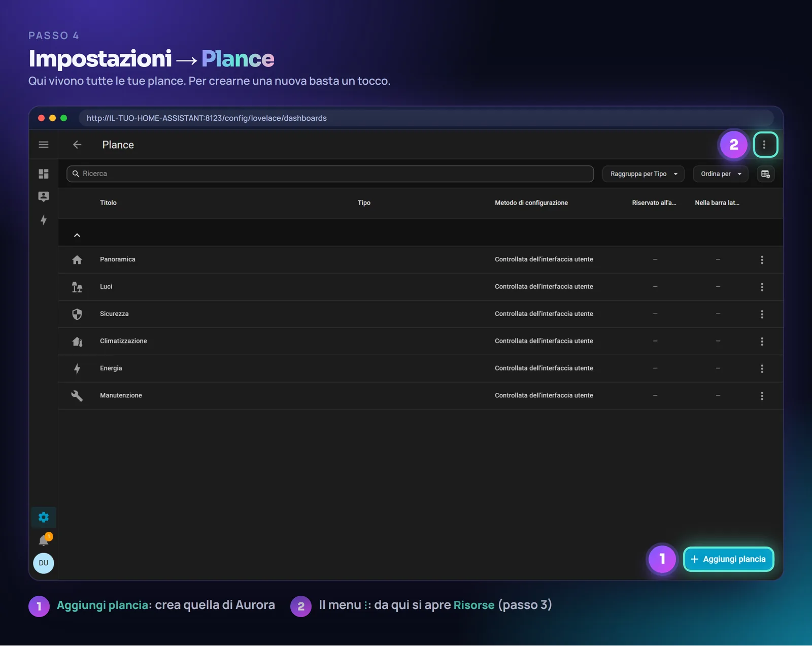Click the thermometer house icon of Climatizzazione row
812x646 pixels.
click(77, 342)
